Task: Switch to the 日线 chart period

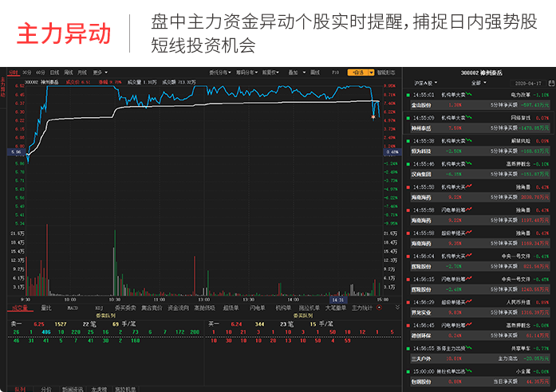Action: [x=55, y=72]
